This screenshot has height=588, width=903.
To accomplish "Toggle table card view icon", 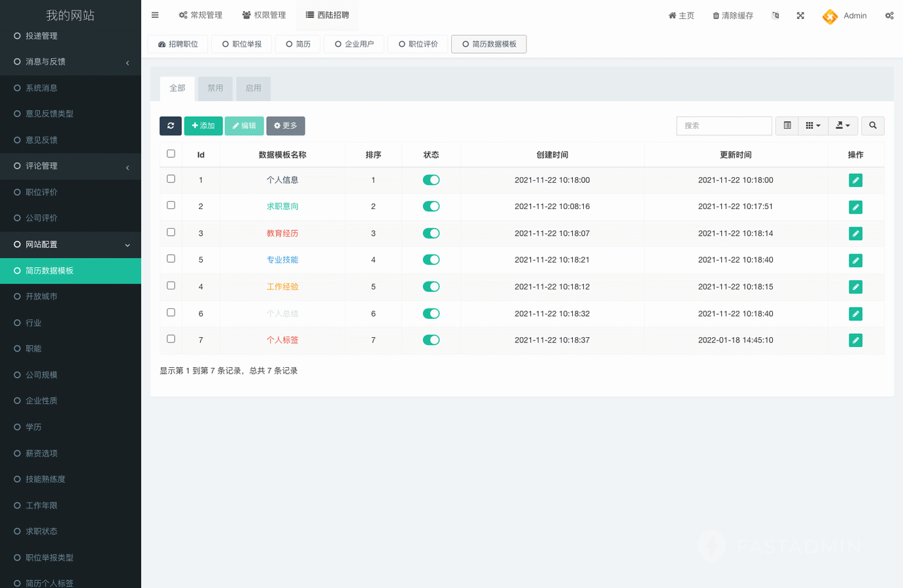I will point(787,125).
